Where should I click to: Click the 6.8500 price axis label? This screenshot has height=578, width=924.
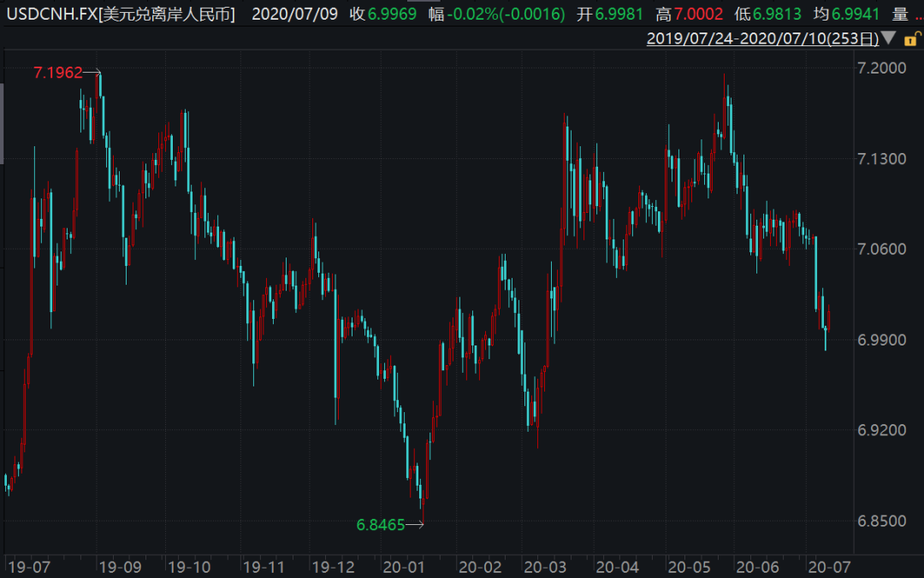[x=881, y=521]
